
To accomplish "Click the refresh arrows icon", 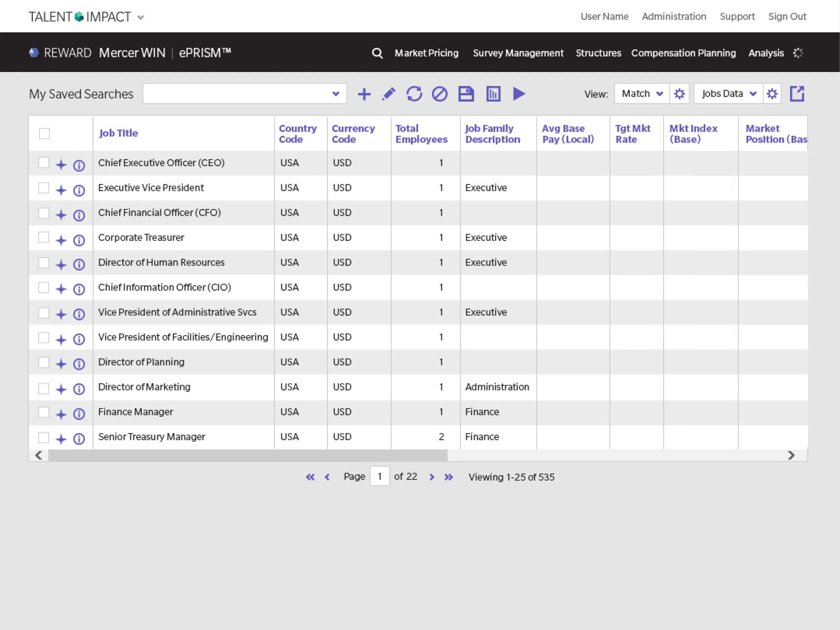I will tap(414, 94).
